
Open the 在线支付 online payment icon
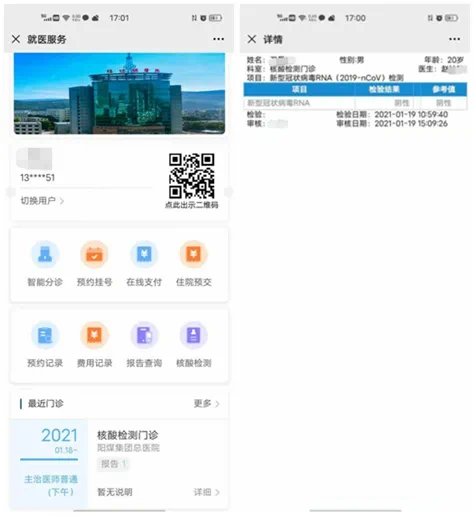click(144, 254)
